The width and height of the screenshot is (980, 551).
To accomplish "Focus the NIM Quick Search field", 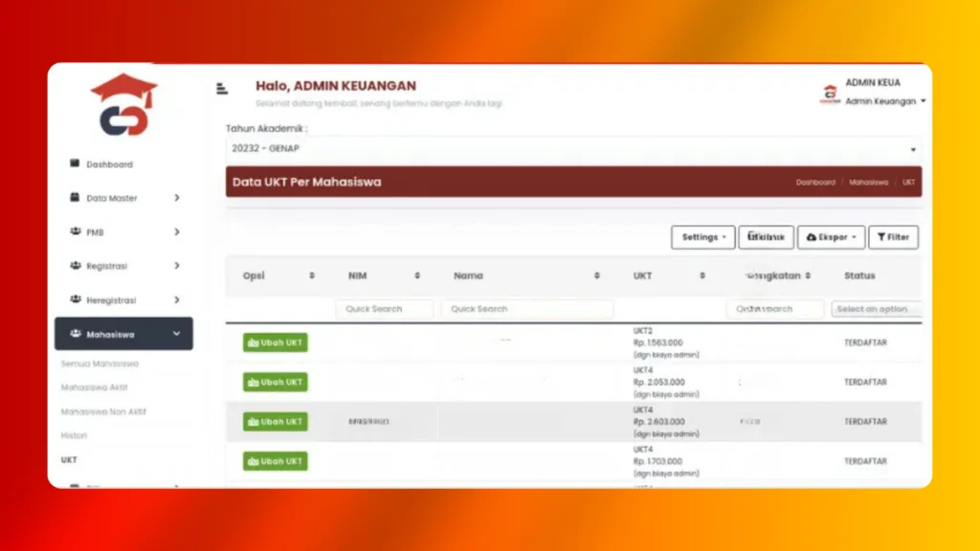I will click(x=385, y=309).
